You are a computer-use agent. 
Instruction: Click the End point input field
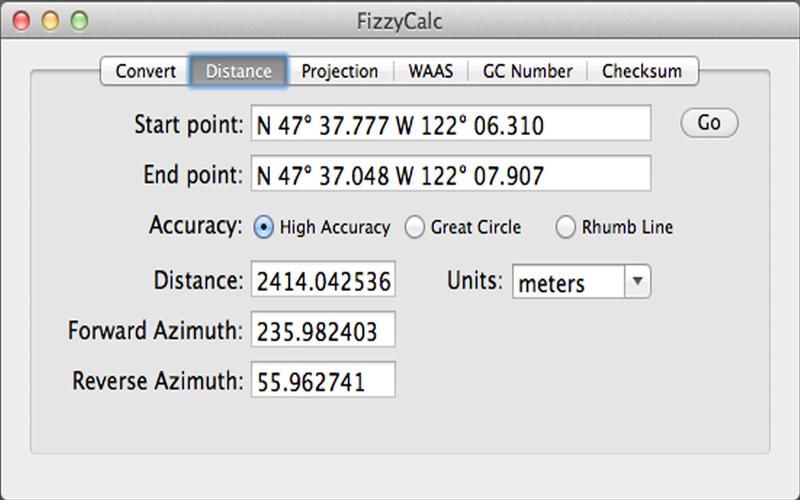(x=451, y=173)
